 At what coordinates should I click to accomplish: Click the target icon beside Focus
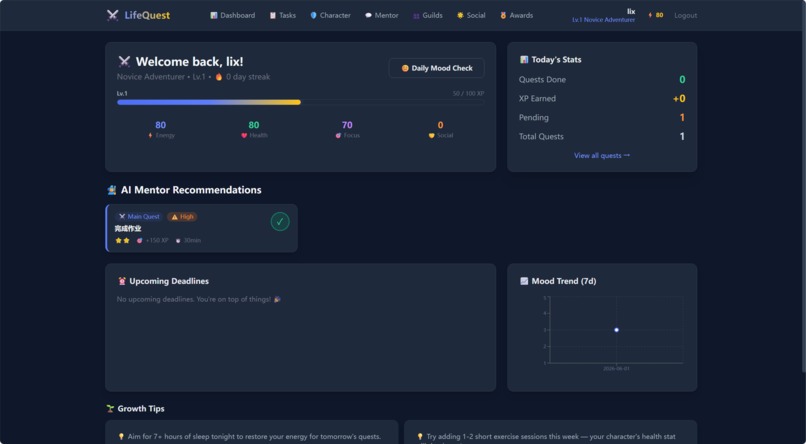tap(338, 135)
